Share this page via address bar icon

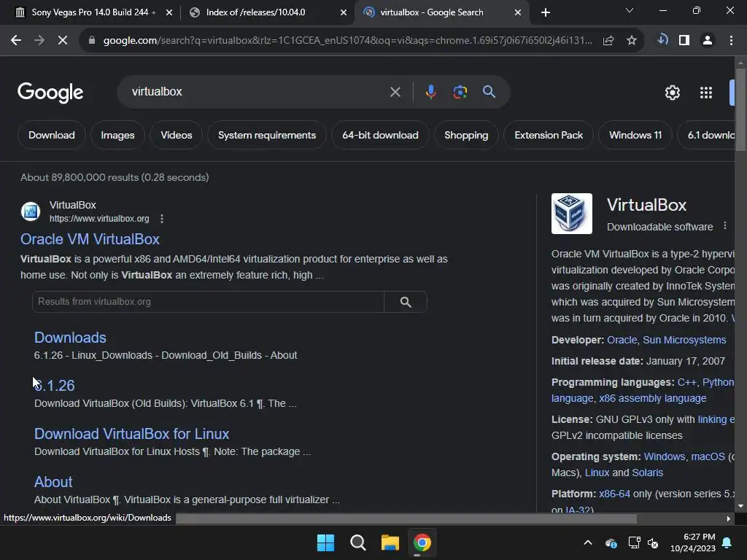coord(608,41)
